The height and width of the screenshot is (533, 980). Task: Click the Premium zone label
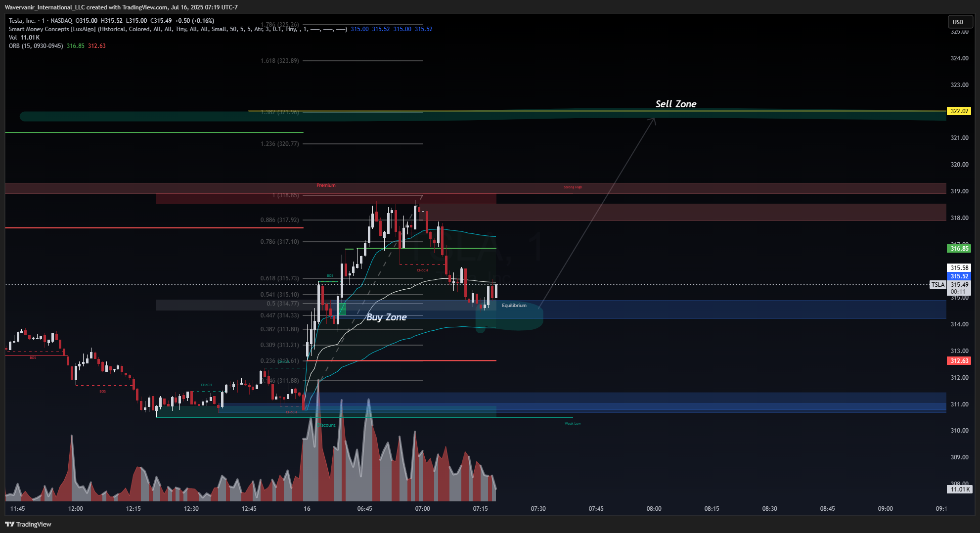pos(326,185)
